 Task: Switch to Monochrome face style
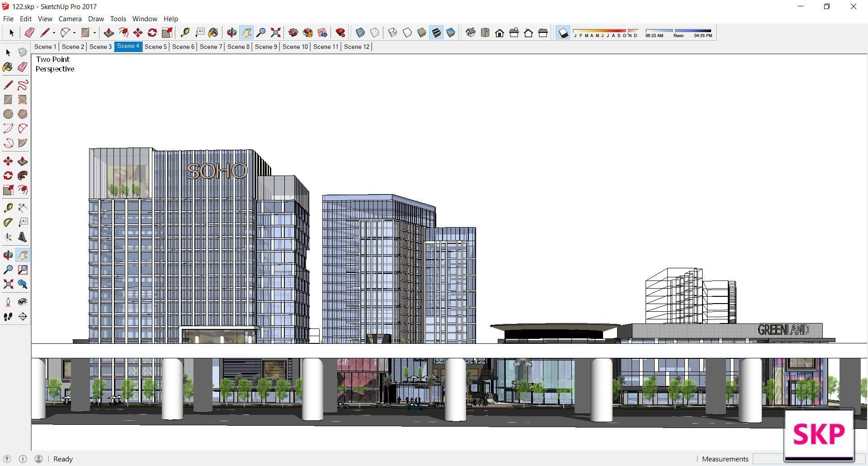[451, 33]
